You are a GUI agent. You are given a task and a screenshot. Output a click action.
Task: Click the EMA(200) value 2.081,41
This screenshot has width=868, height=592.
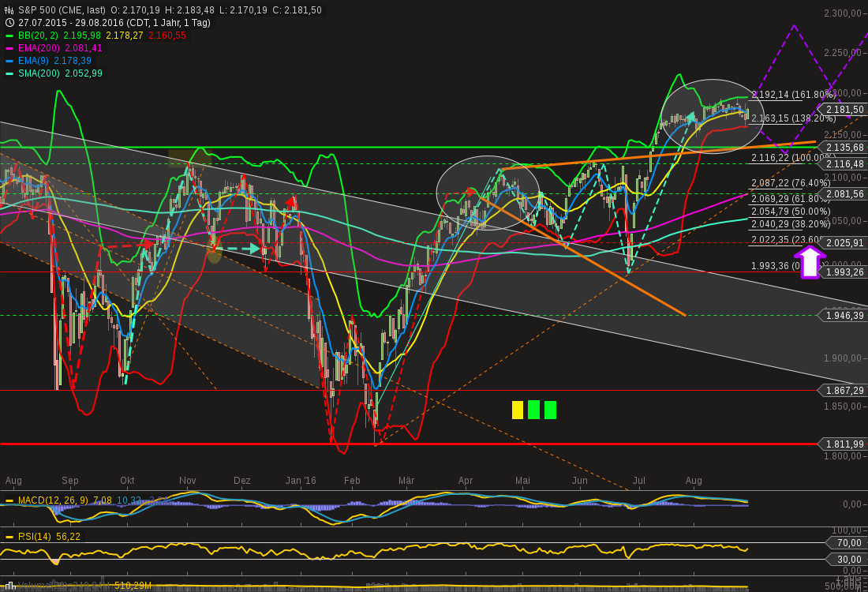tap(84, 48)
